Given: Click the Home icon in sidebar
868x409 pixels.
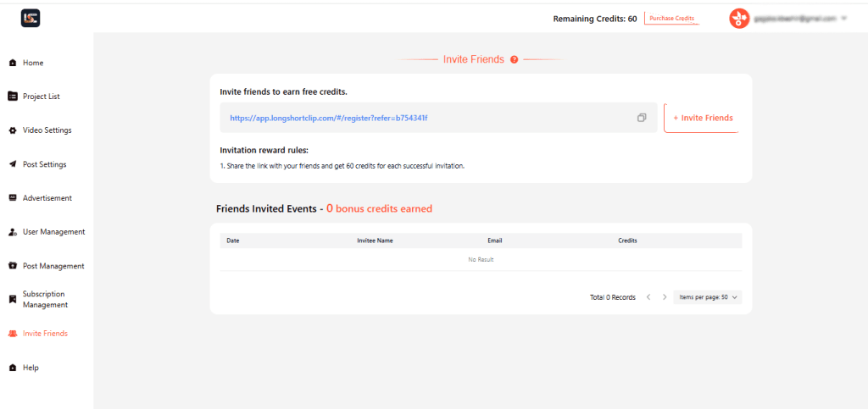Looking at the screenshot, I should [13, 63].
